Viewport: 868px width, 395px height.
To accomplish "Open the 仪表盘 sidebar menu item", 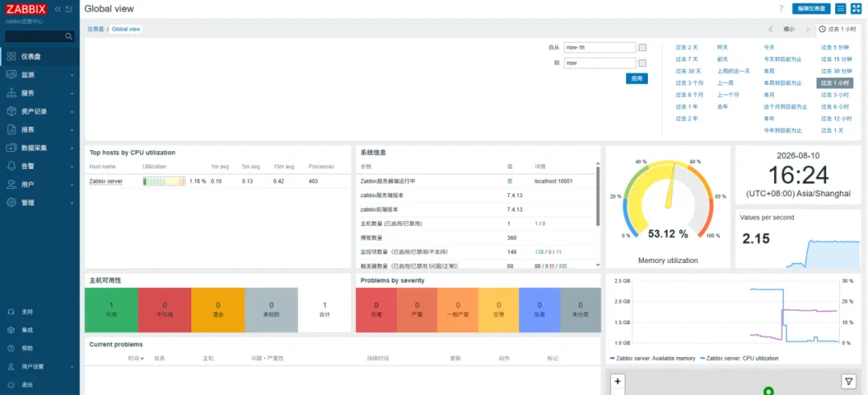I will (x=40, y=56).
